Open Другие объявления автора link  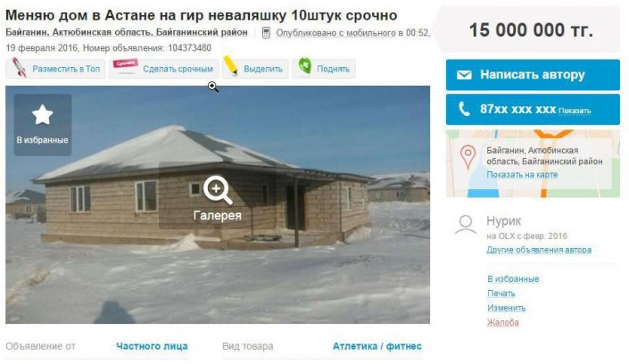click(x=539, y=250)
